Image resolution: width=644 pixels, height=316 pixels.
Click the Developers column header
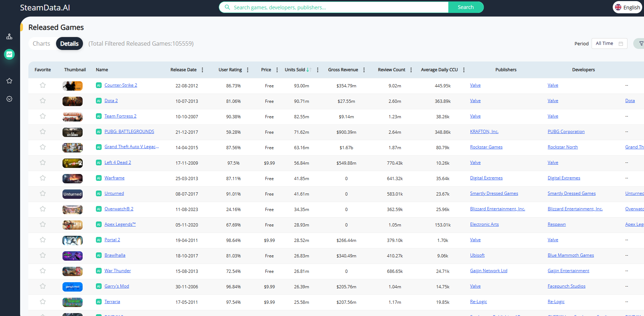[583, 70]
